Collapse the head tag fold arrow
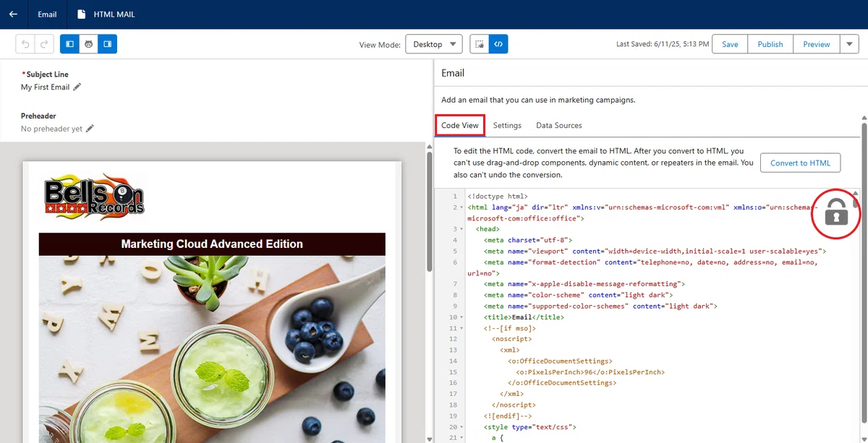 (461, 229)
